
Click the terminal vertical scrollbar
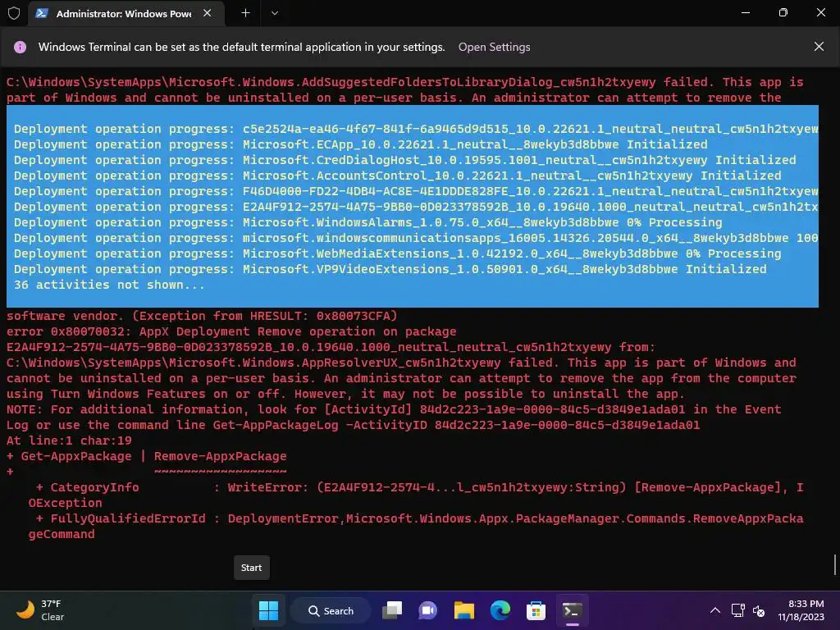tap(835, 564)
